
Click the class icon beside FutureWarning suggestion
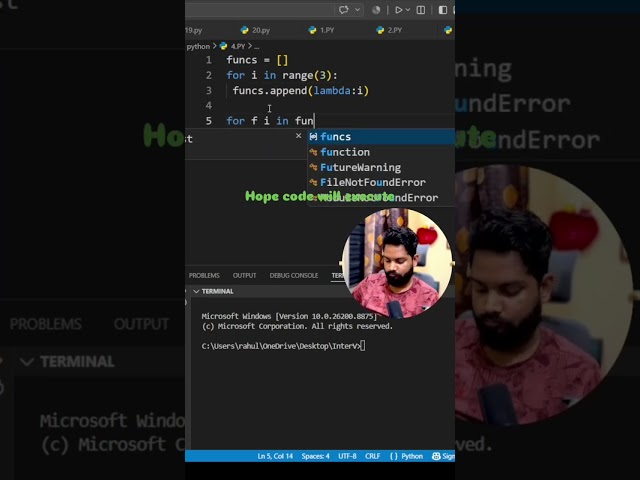click(x=313, y=167)
